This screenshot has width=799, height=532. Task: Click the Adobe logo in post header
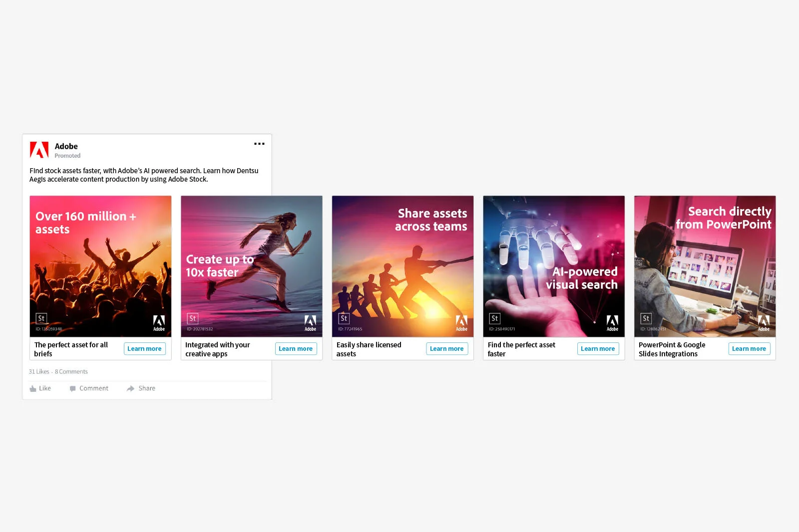(x=39, y=150)
